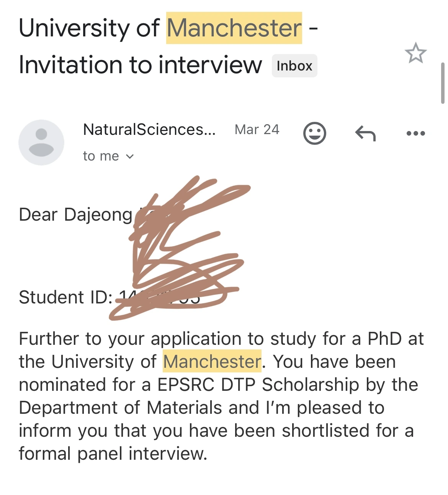Tap the "Student ID:" label
Screen dimensions: 448x495
(x=65, y=297)
